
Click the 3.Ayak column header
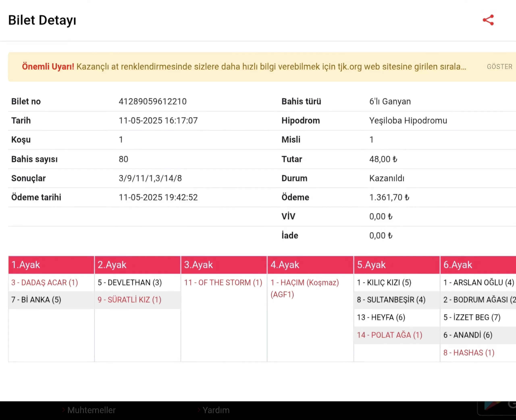[x=198, y=265]
